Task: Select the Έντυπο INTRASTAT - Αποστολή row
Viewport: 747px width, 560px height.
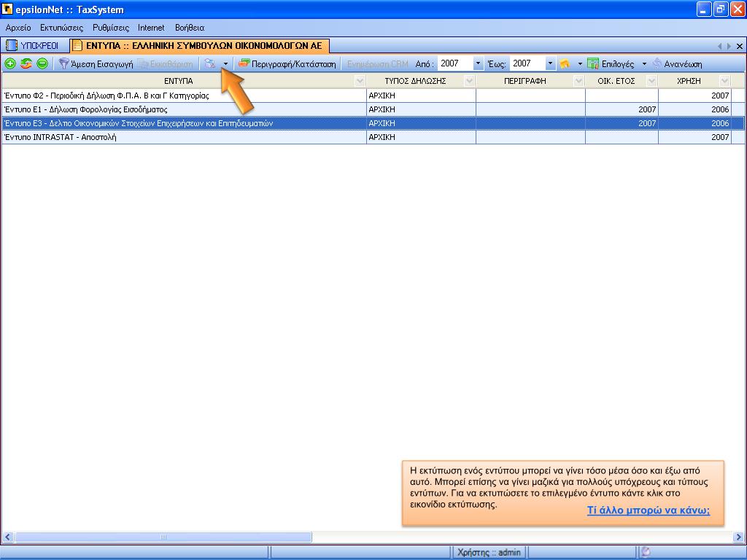Action: pos(182,137)
